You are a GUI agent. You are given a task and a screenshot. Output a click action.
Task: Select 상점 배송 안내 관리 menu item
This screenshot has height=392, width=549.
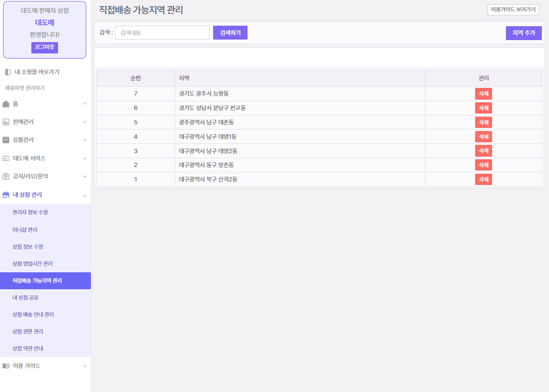[33, 314]
